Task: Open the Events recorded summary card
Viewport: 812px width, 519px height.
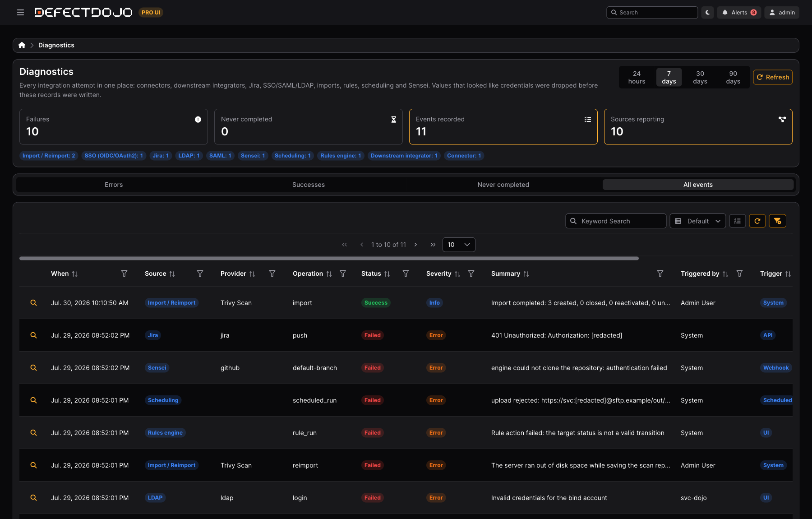Action: [x=503, y=126]
